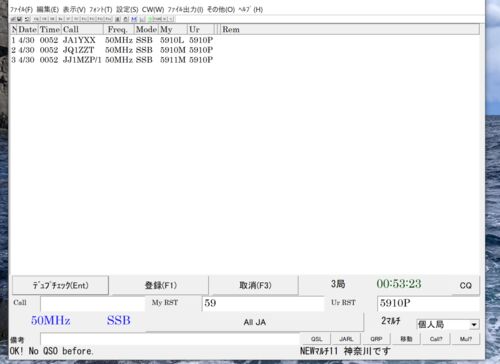Image resolution: width=500 pixels, height=364 pixels.
Task: Toggle the 移動 (portable) button
Action: (x=406, y=339)
